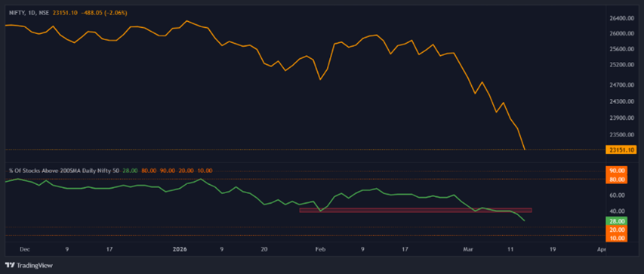Click the 26000.00 price axis label
This screenshot has height=274, width=644.
621,34
